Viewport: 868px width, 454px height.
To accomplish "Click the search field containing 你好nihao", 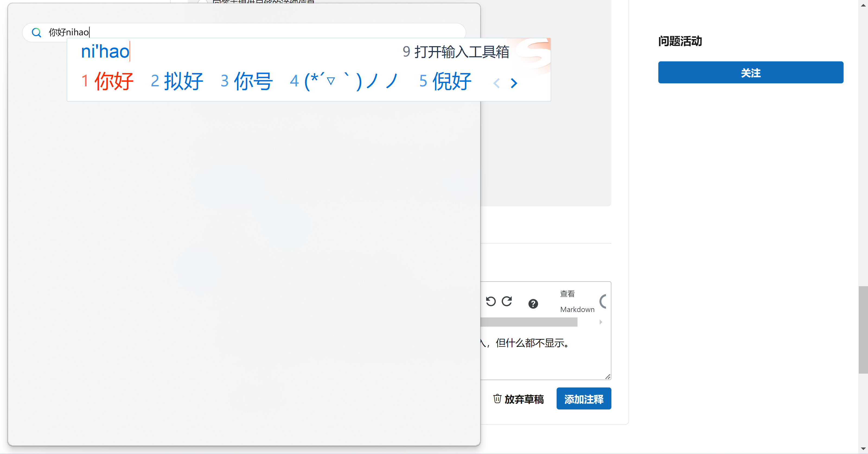I will click(244, 32).
